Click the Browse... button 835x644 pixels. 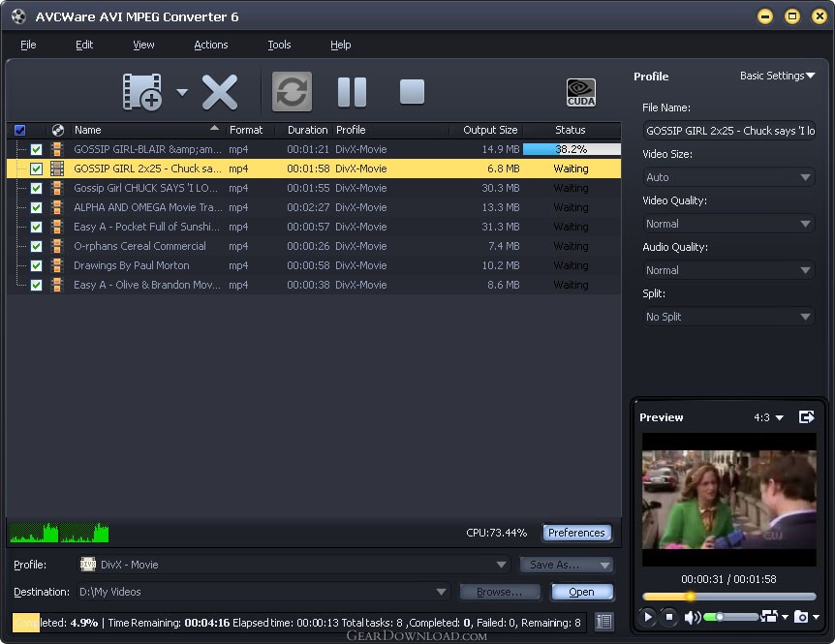[500, 592]
